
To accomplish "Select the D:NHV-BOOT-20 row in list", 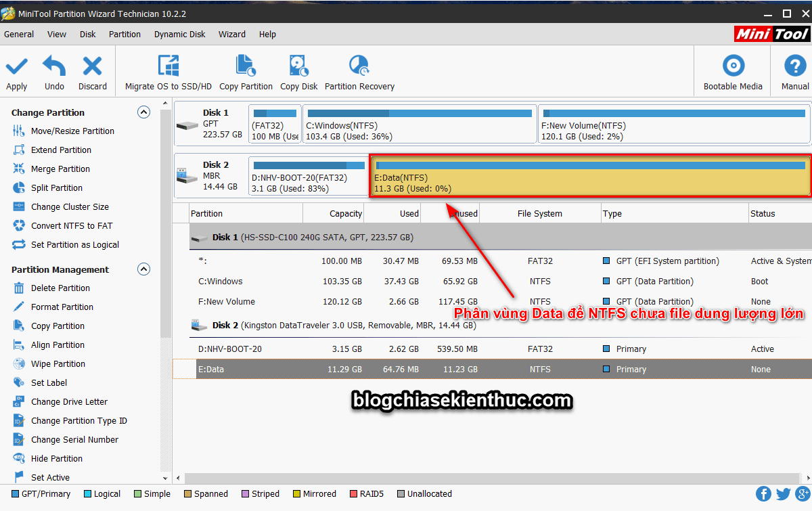I will (492, 349).
